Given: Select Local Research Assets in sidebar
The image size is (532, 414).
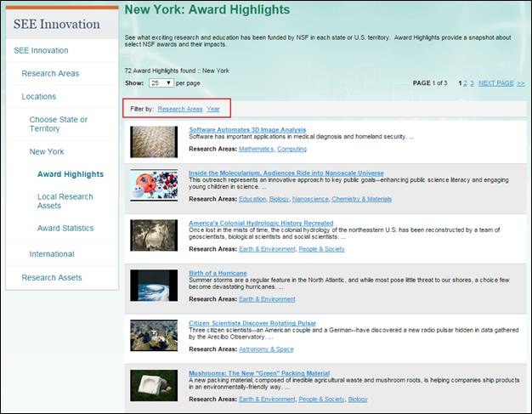Looking at the screenshot, I should click(65, 201).
